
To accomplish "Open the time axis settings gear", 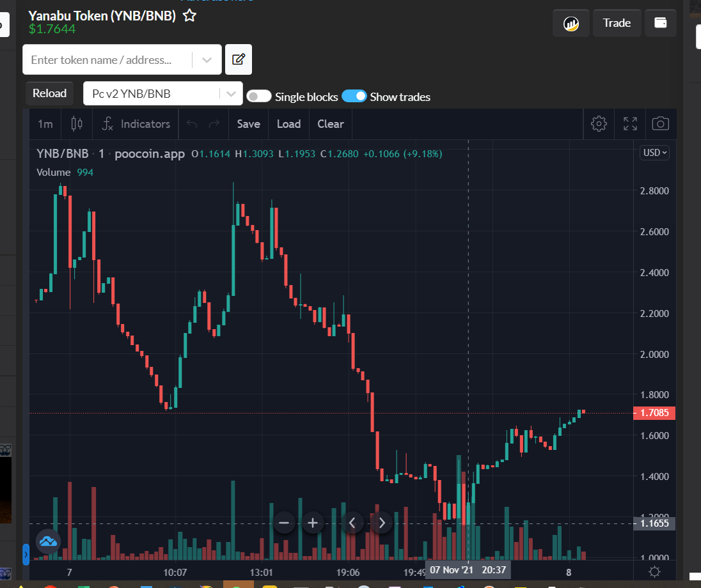I will tap(654, 571).
